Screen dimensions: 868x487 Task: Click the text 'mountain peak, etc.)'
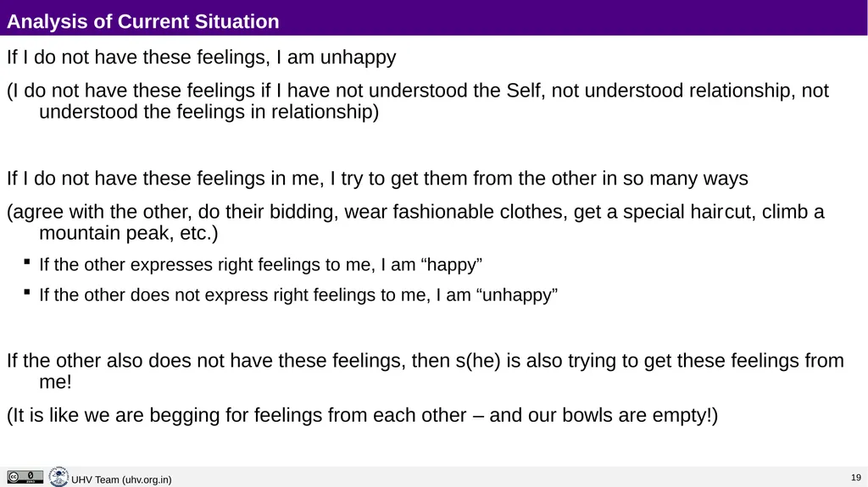tap(129, 234)
